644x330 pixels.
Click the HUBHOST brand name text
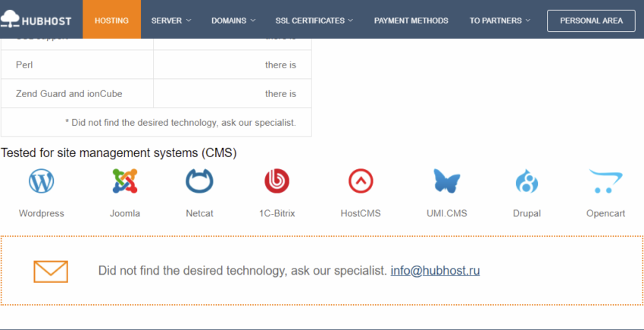(x=46, y=21)
